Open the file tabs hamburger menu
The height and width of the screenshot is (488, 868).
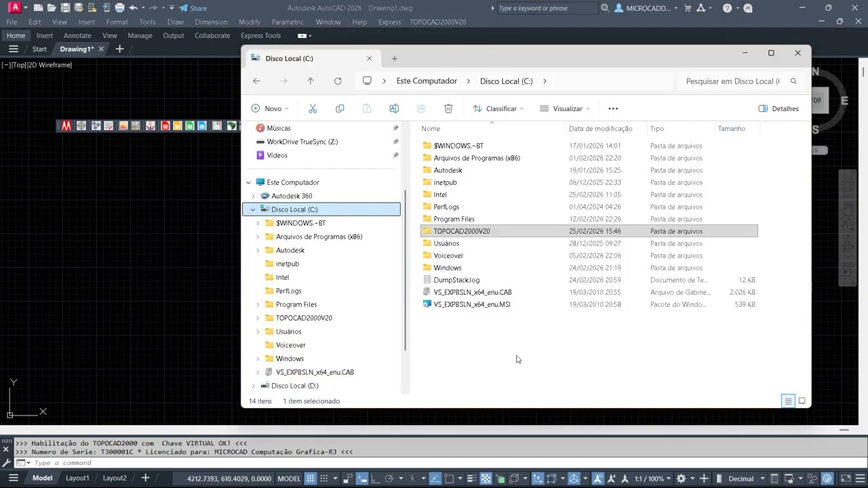coord(13,49)
